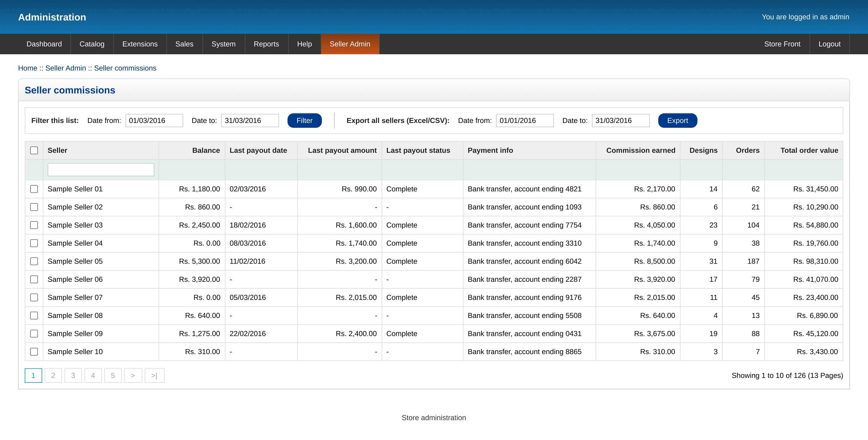Open the System menu
Image resolution: width=868 pixels, height=440 pixels.
[223, 44]
